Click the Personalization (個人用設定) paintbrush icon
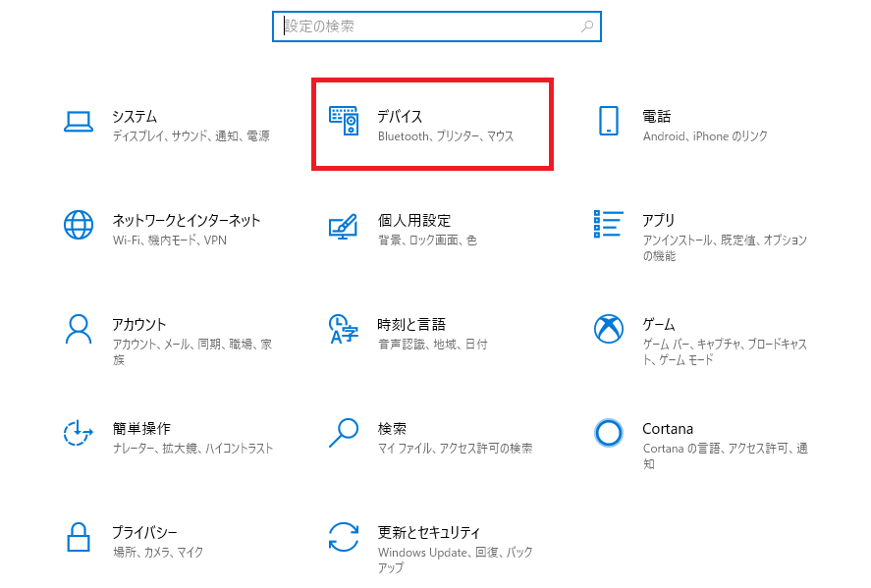Image resolution: width=871 pixels, height=588 pixels. pyautogui.click(x=344, y=226)
